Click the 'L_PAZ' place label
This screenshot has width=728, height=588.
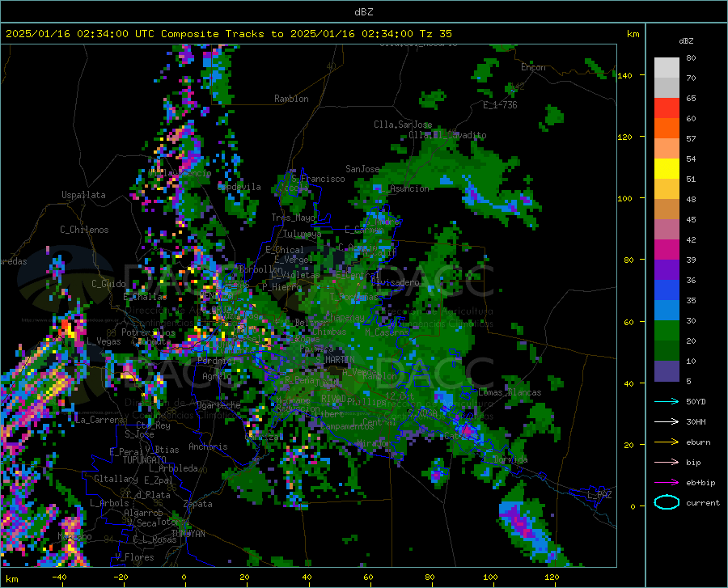(599, 495)
